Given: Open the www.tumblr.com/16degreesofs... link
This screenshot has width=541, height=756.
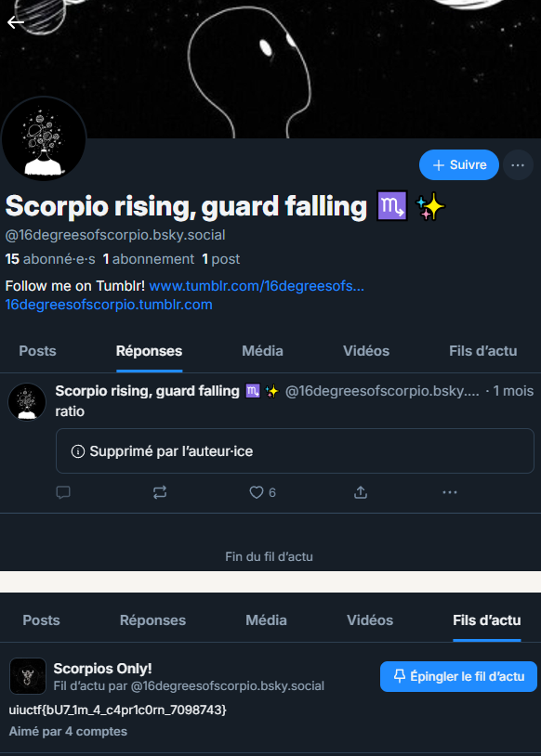Looking at the screenshot, I should pos(257,286).
